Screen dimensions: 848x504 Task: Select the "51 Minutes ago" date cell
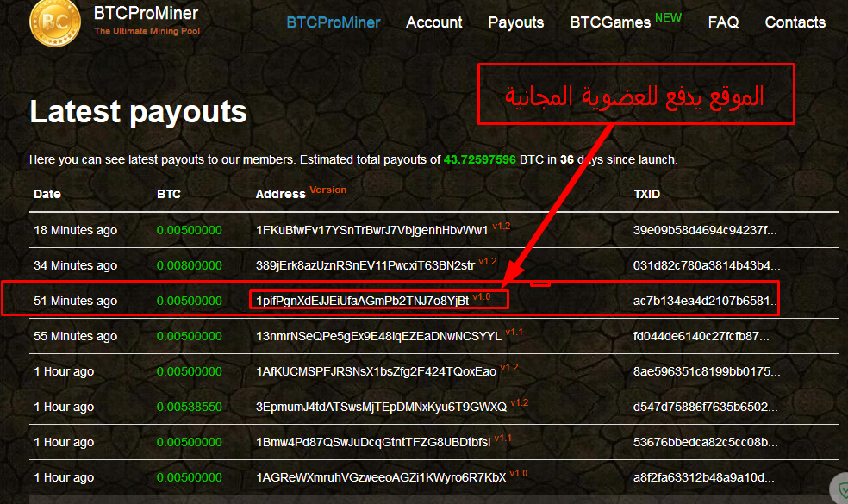click(x=75, y=301)
